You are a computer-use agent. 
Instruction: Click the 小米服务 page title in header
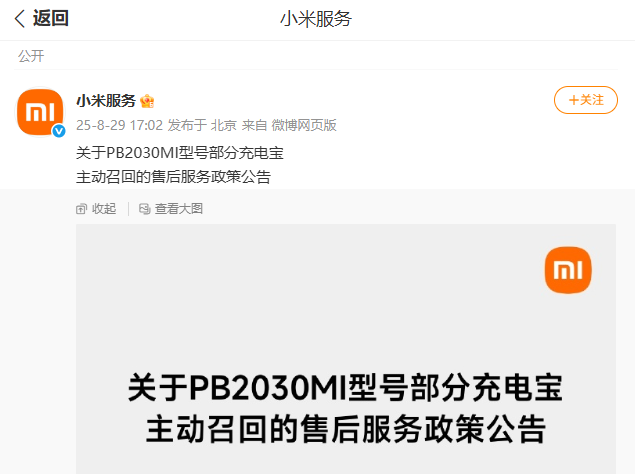(x=316, y=19)
